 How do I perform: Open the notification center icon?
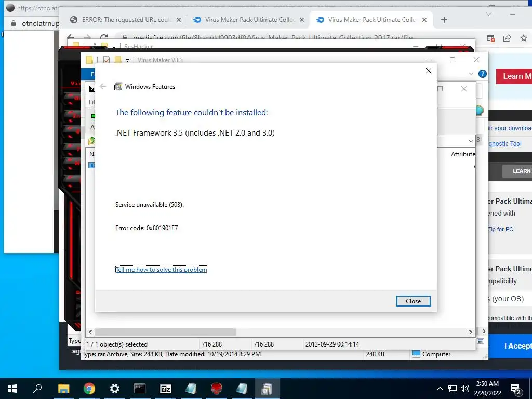click(516, 389)
